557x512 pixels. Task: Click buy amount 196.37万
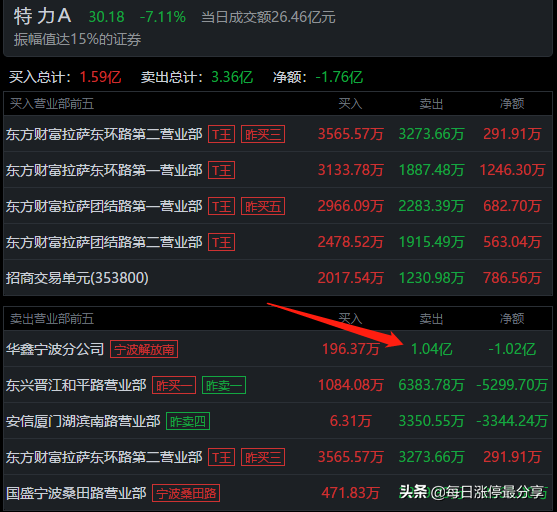(351, 349)
